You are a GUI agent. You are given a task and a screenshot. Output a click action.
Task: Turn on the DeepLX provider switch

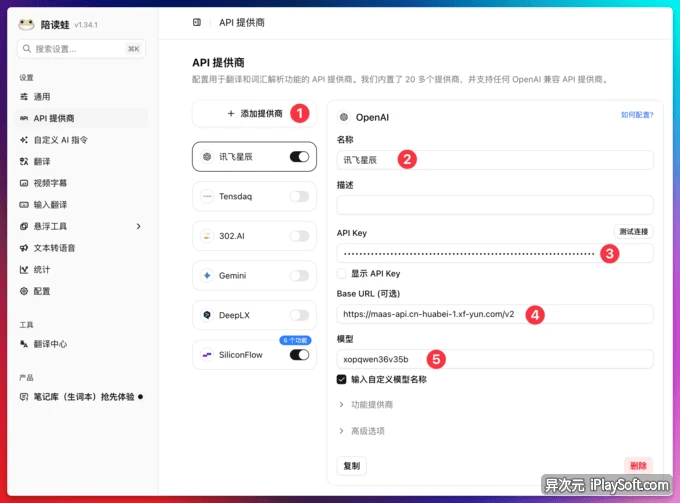click(299, 315)
